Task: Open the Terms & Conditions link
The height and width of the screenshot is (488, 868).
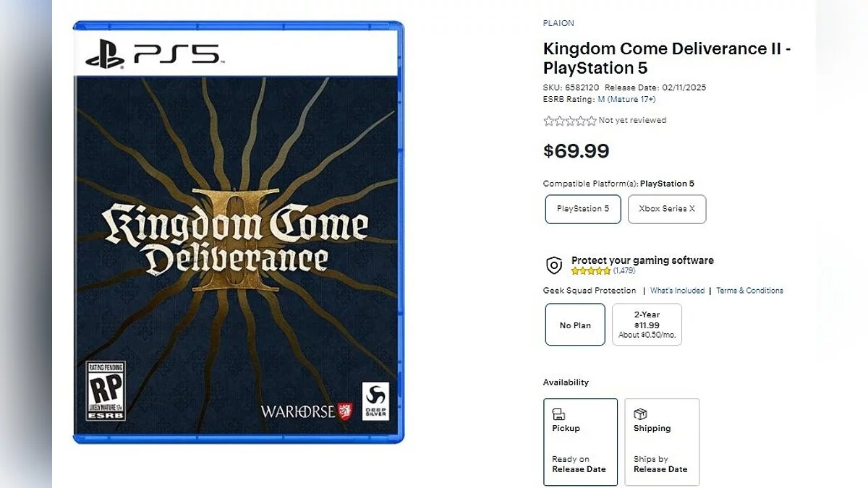Action: pos(749,291)
